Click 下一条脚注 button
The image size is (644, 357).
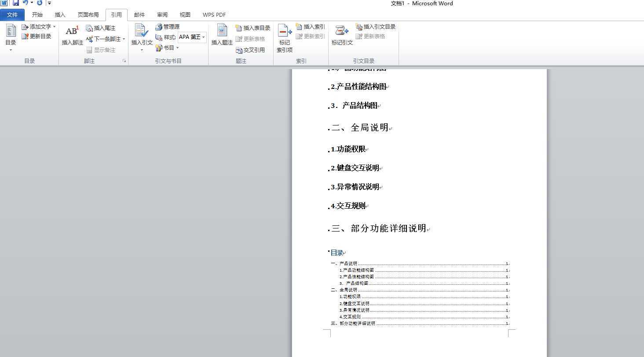[103, 39]
